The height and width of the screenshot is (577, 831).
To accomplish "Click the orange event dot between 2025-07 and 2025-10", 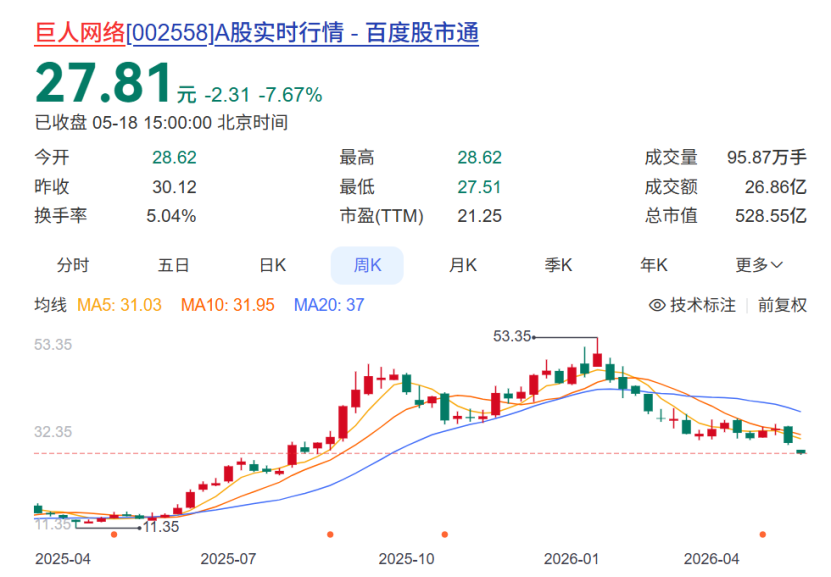I will [330, 535].
